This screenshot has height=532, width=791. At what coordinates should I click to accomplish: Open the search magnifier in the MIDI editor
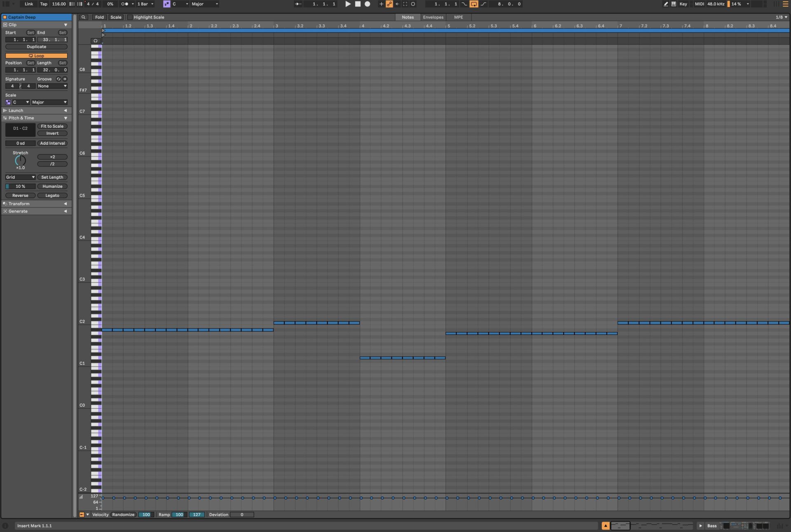[83, 17]
